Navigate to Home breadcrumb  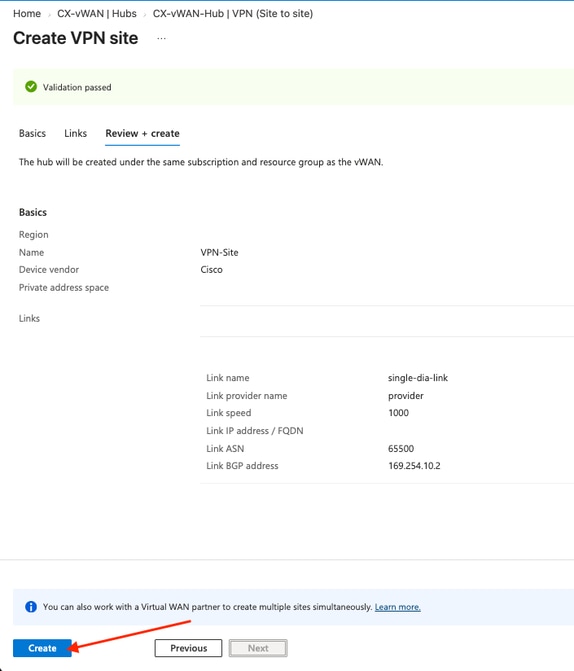[x=27, y=14]
